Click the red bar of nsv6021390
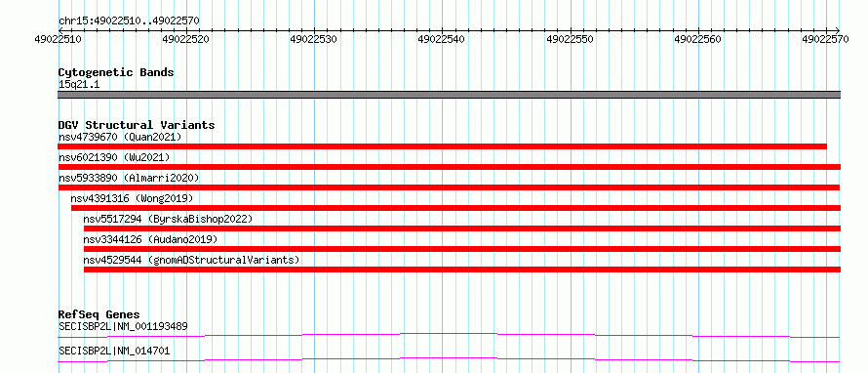Viewport: 868px width, 373px height. (x=449, y=167)
